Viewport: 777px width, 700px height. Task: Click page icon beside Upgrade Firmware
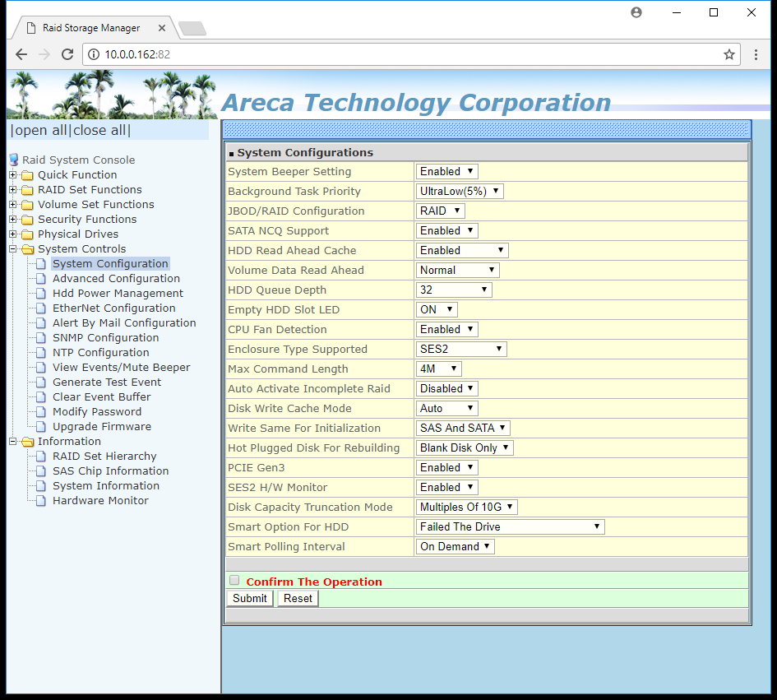[42, 426]
